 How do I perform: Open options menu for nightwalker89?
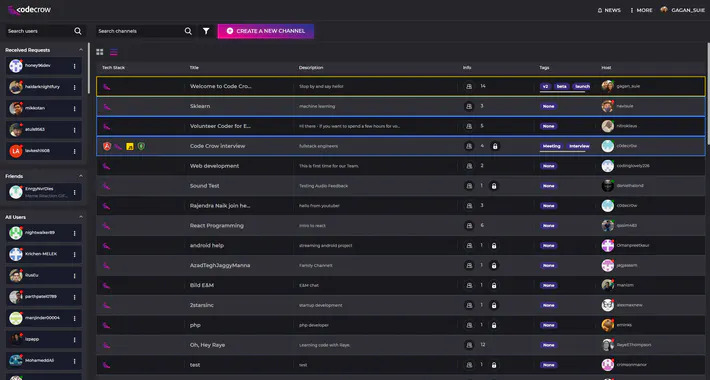pyautogui.click(x=75, y=233)
